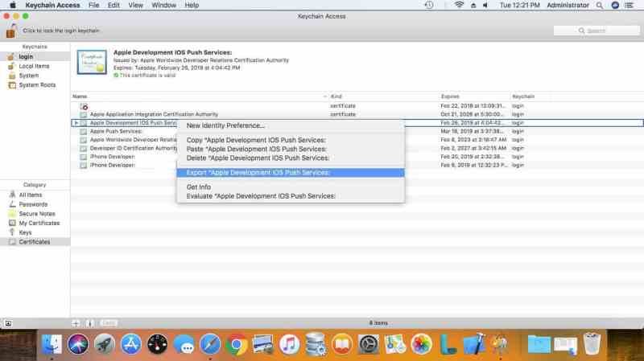
Task: Open Finder from the Dock
Action: pos(52,344)
